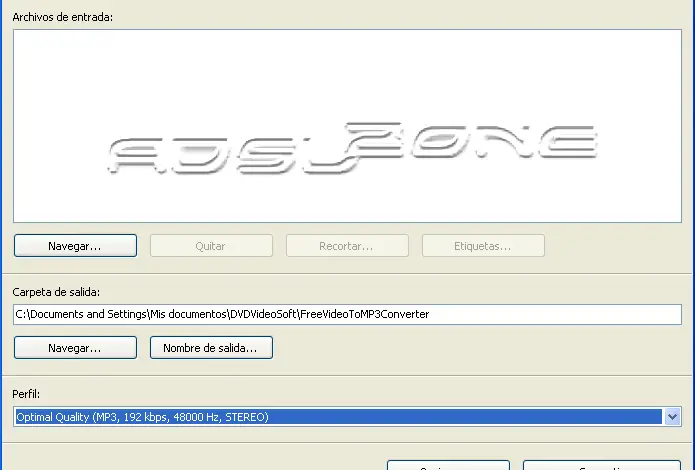The image size is (695, 470).
Task: Click the Carpeta de salida path field
Action: click(347, 314)
